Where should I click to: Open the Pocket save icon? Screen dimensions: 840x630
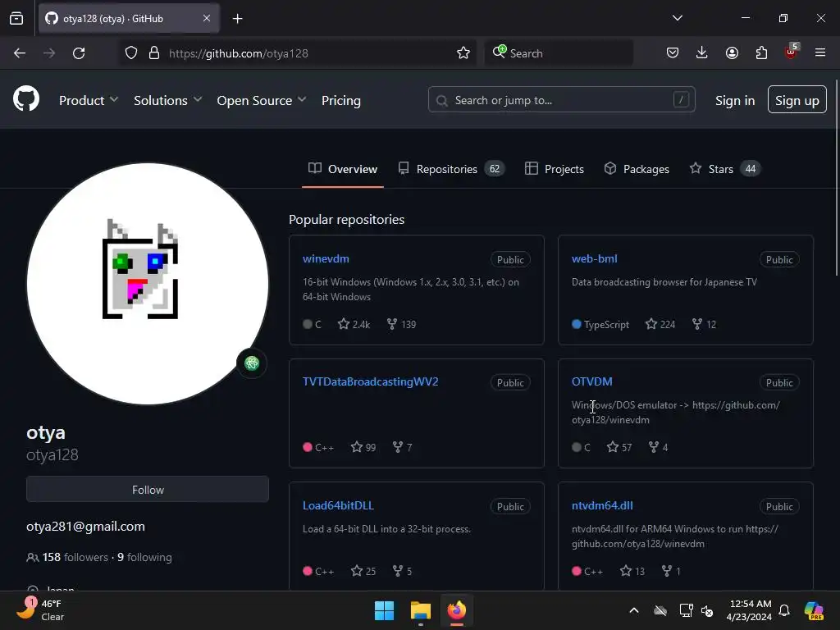tap(673, 53)
